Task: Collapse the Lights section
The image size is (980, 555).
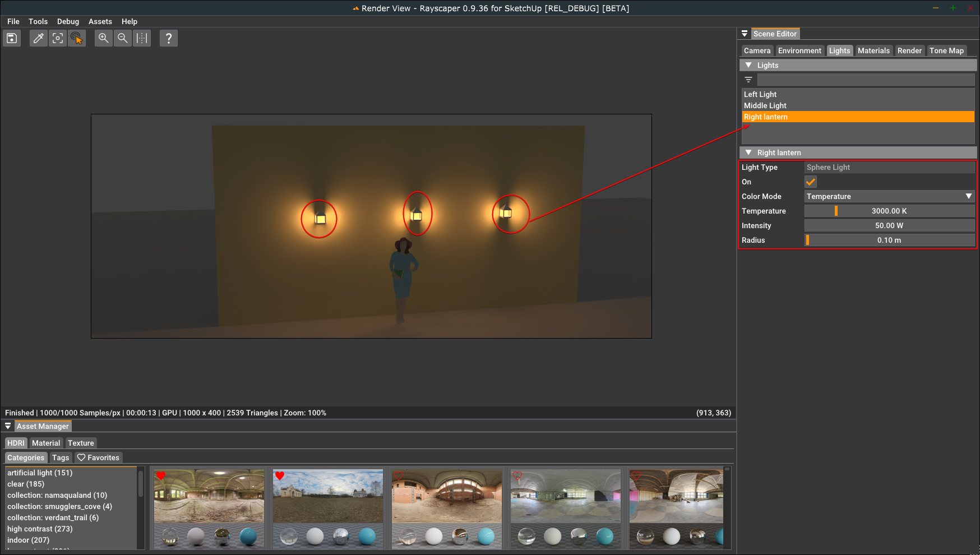Action: pos(748,65)
